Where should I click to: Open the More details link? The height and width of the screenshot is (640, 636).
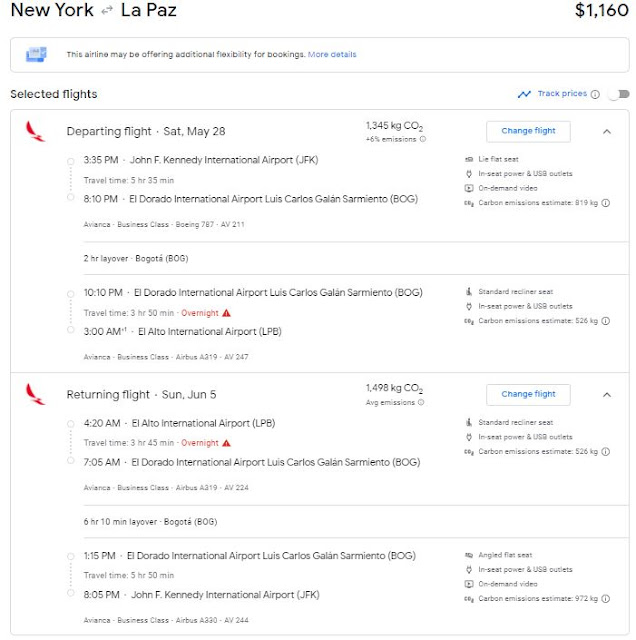click(x=332, y=54)
